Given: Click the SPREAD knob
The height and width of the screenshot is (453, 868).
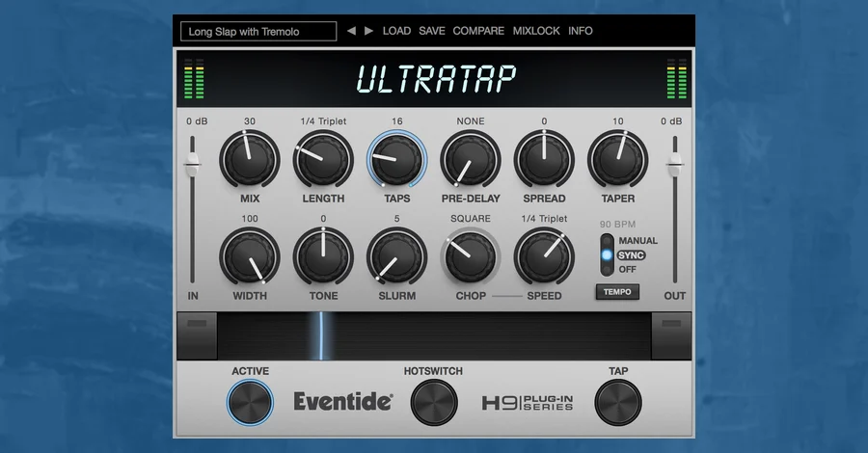Looking at the screenshot, I should click(x=544, y=160).
